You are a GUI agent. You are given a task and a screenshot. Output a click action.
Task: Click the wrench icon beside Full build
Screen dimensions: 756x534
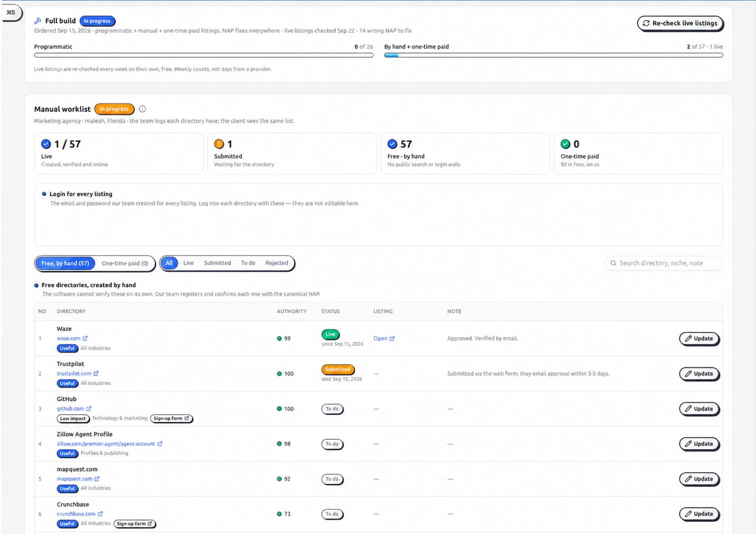click(37, 21)
